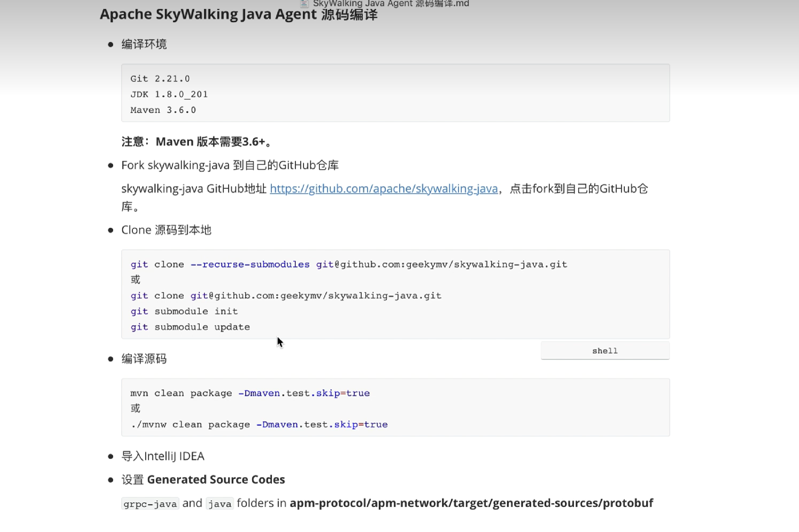Click the git submodule init line

click(184, 311)
